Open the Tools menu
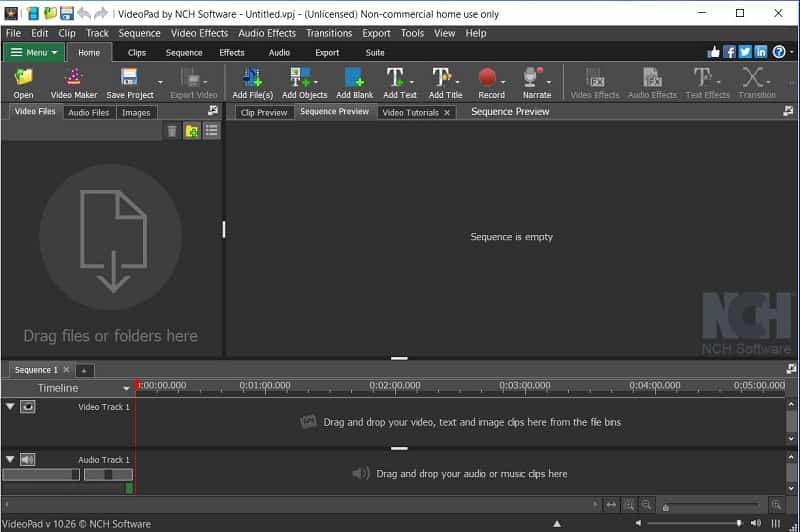The image size is (800, 532). (412, 33)
